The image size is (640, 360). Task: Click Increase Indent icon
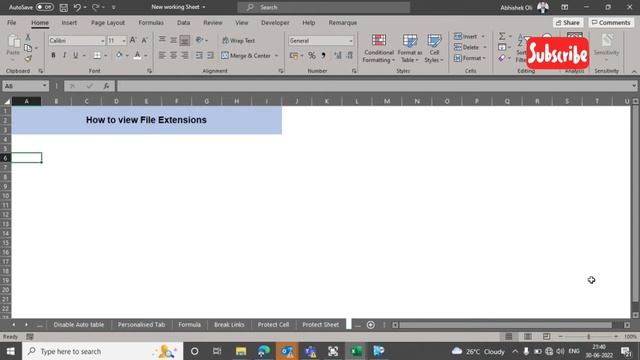point(210,55)
